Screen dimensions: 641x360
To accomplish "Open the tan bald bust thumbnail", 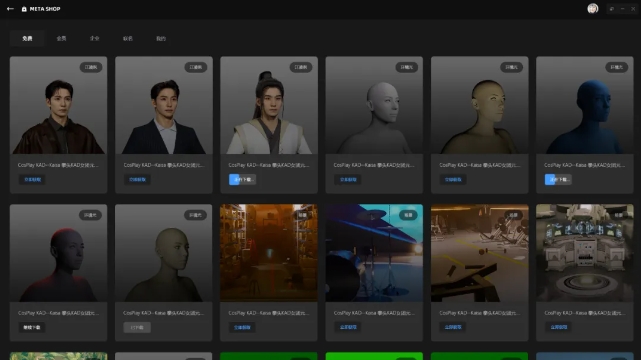I will coord(480,105).
